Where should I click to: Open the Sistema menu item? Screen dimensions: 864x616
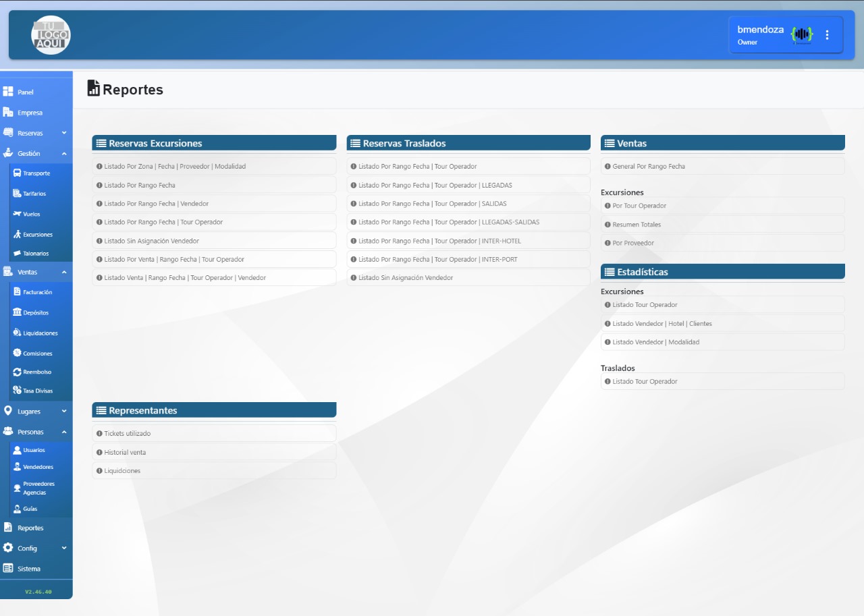click(x=29, y=569)
